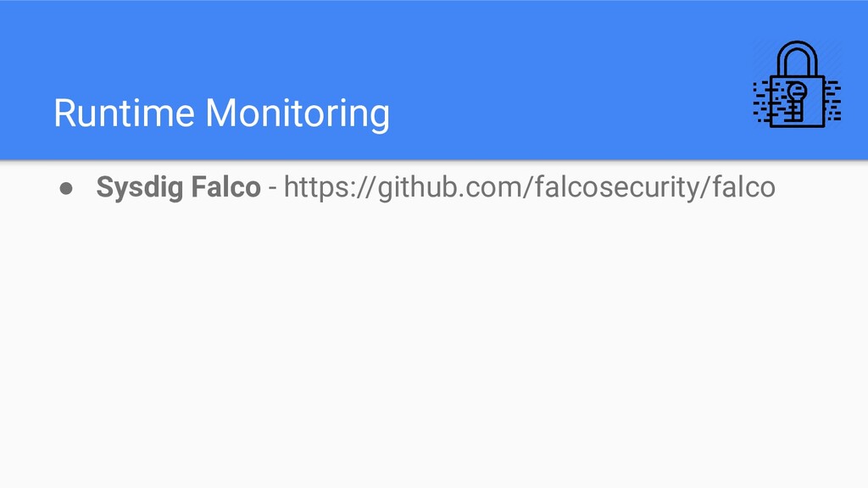Image resolution: width=868 pixels, height=488 pixels.
Task: Click falcosecurity in the URL
Action: coord(616,187)
